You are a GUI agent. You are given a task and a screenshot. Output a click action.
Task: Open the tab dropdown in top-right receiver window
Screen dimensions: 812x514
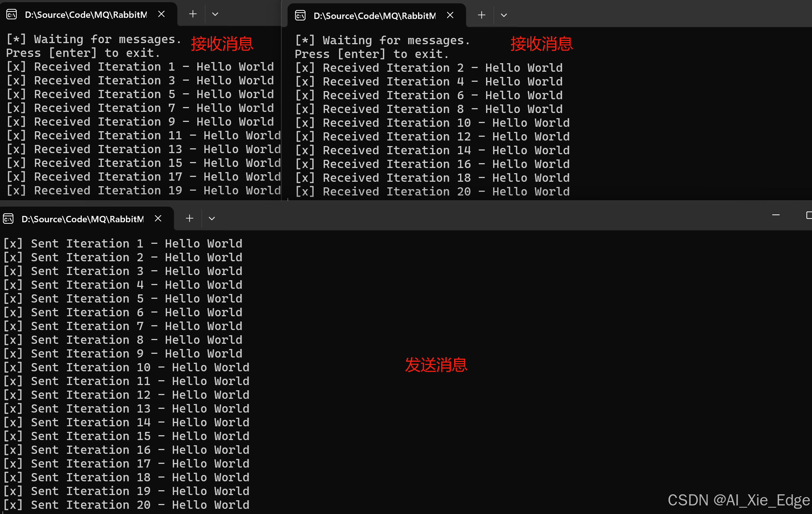[x=504, y=16]
